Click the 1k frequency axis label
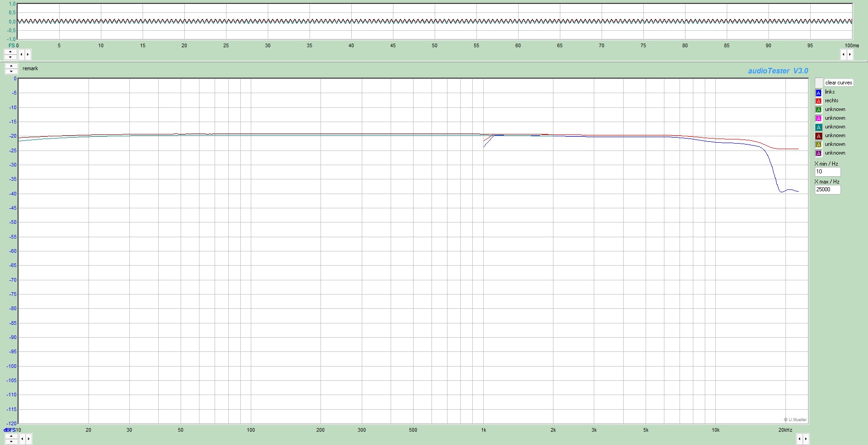868x445 pixels. (x=483, y=430)
